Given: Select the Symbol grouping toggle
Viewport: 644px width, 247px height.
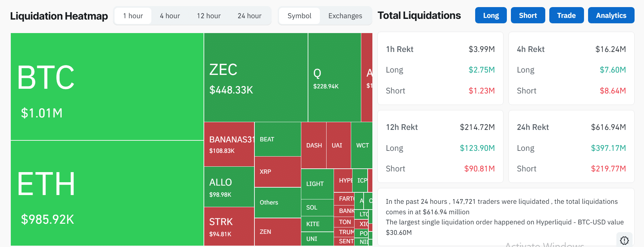Looking at the screenshot, I should coord(299,16).
